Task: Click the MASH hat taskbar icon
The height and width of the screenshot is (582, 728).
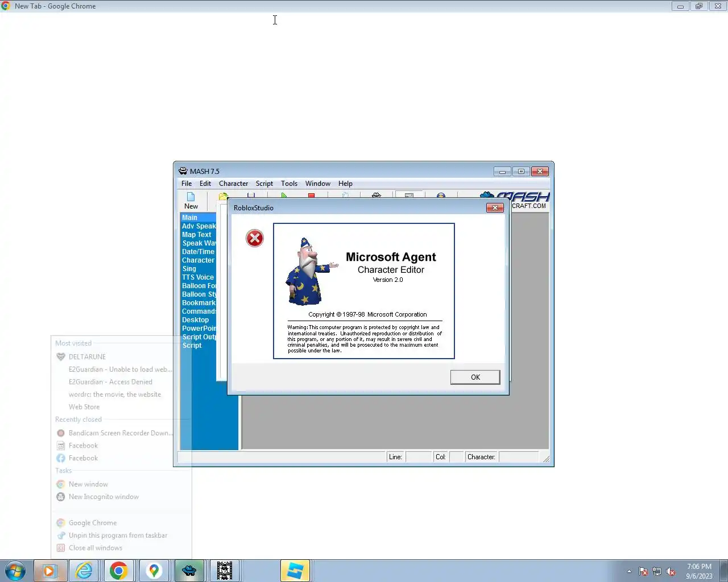Action: pyautogui.click(x=189, y=571)
